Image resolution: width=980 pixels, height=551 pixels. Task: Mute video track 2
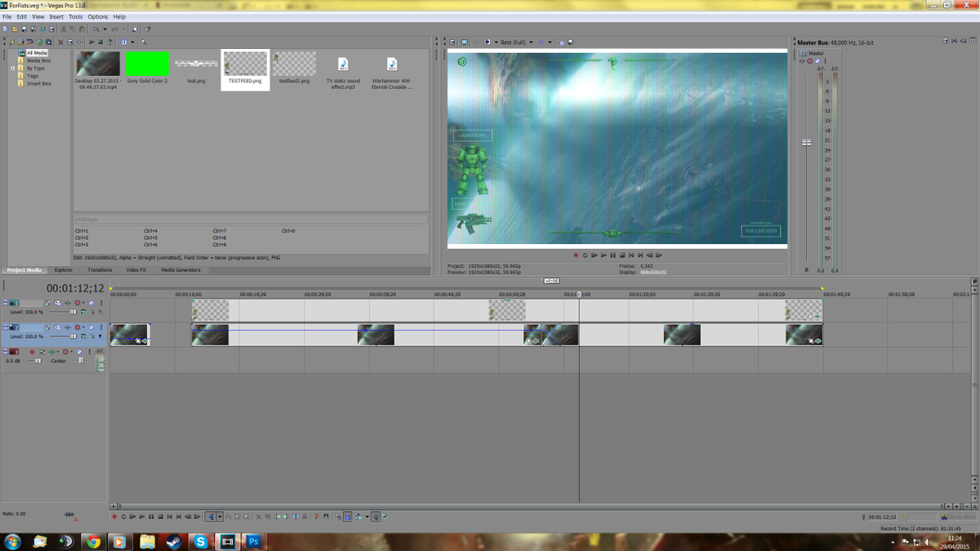(x=91, y=327)
